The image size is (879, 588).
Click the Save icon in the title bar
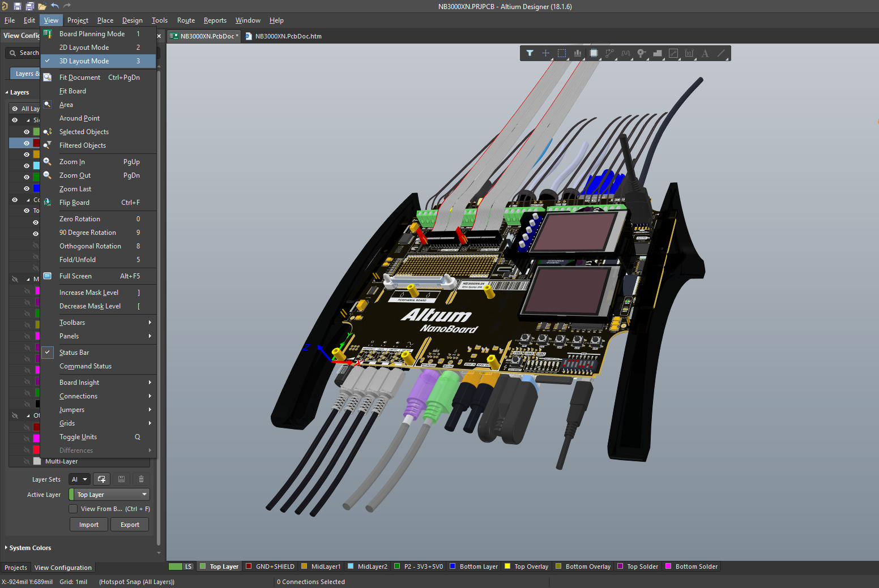coord(18,6)
